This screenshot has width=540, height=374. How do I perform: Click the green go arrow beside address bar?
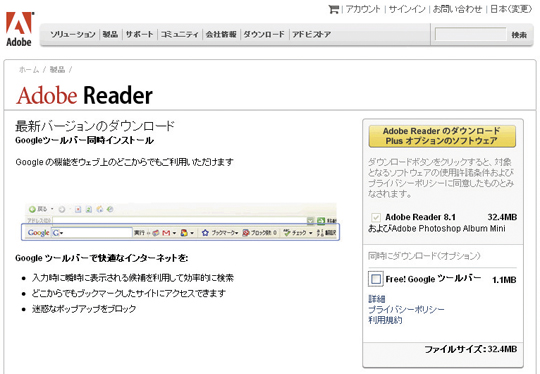click(x=321, y=220)
